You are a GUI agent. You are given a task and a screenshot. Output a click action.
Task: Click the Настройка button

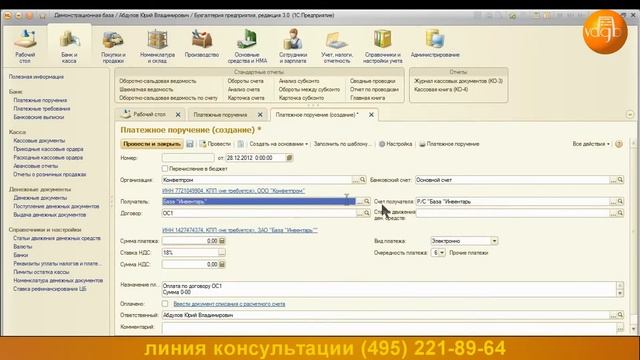pyautogui.click(x=396, y=144)
